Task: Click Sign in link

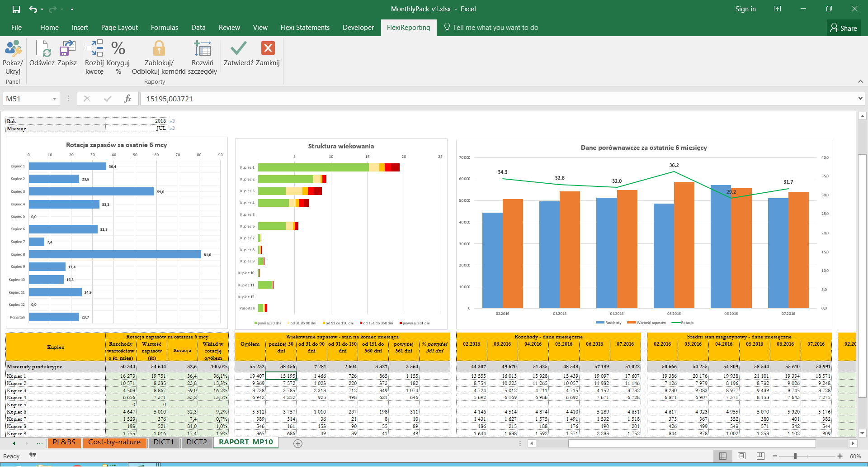Action: pyautogui.click(x=745, y=9)
